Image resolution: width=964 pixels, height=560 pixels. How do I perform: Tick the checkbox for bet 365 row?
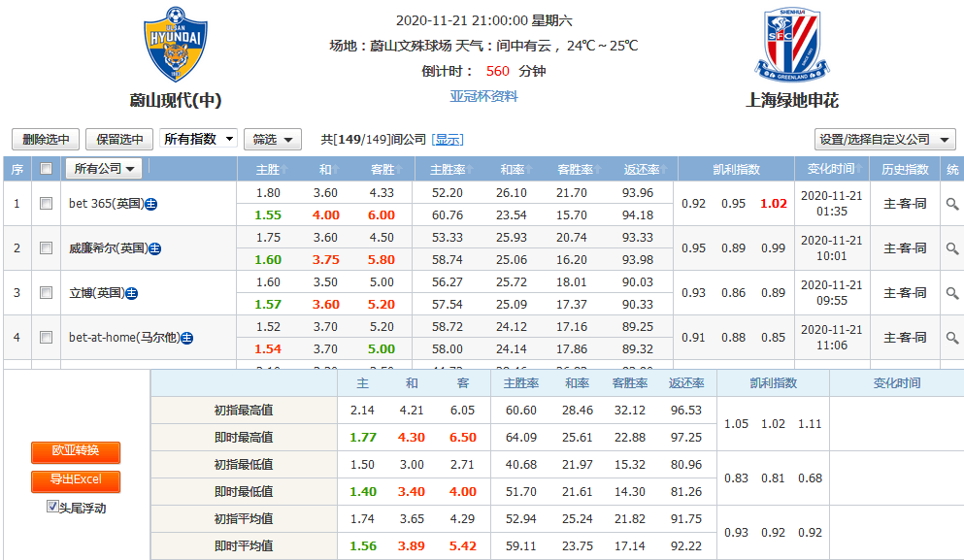coord(46,204)
